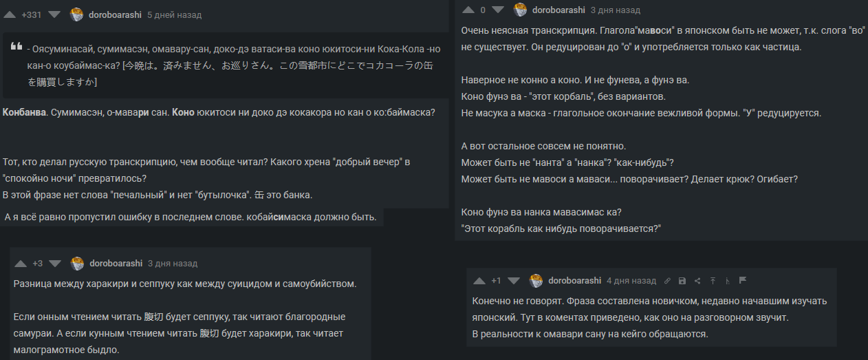Upvote the comment rated 0

[x=468, y=10]
